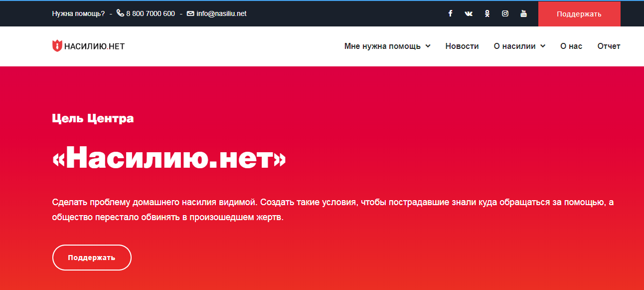This screenshot has width=644, height=290.
Task: Open the 'Мне нужна помощь' menu
Action: (x=382, y=46)
